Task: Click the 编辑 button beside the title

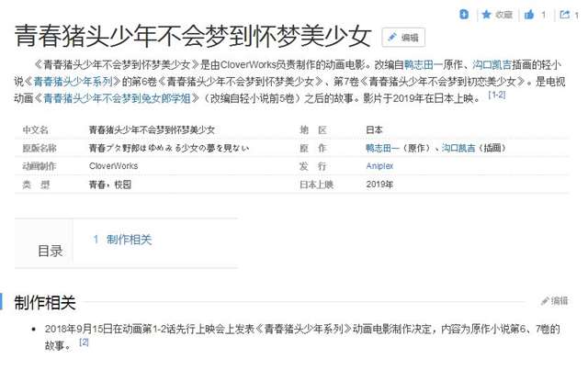Action: click(x=403, y=37)
